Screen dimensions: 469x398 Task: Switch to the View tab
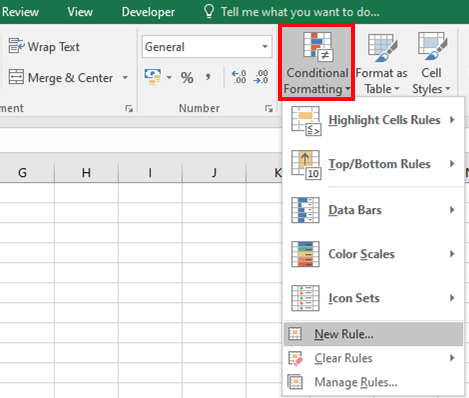point(80,12)
